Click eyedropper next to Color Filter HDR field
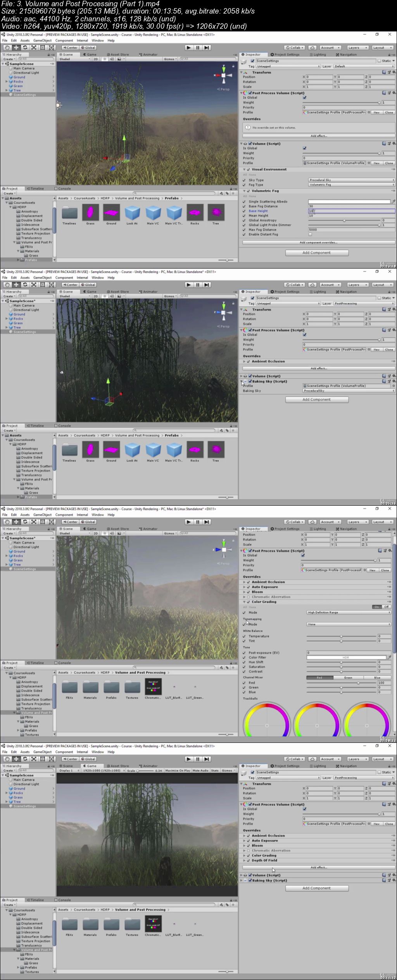The height and width of the screenshot is (980, 397). [x=389, y=657]
